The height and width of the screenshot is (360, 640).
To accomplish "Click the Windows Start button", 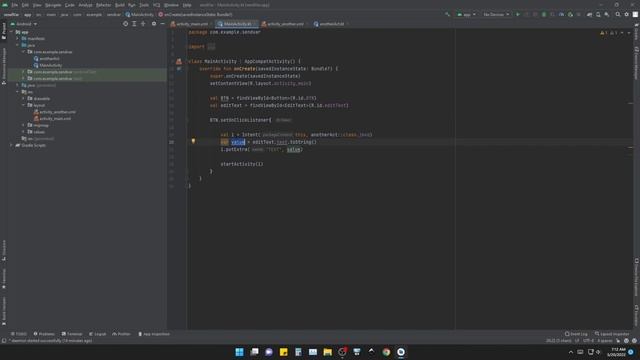I will [x=240, y=352].
